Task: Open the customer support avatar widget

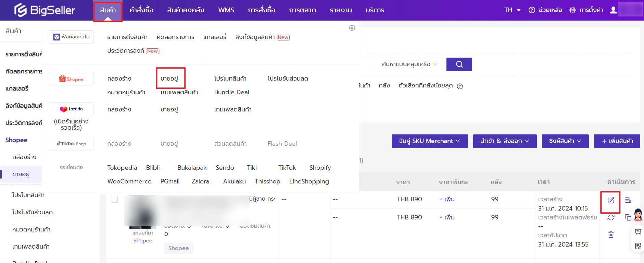Action: [638, 215]
